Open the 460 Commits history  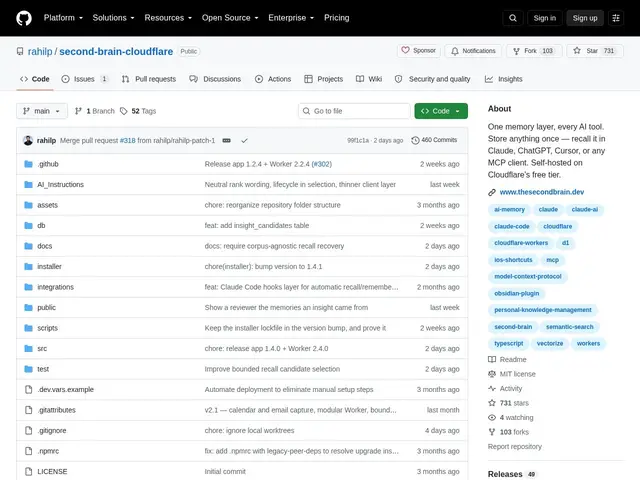click(x=434, y=140)
